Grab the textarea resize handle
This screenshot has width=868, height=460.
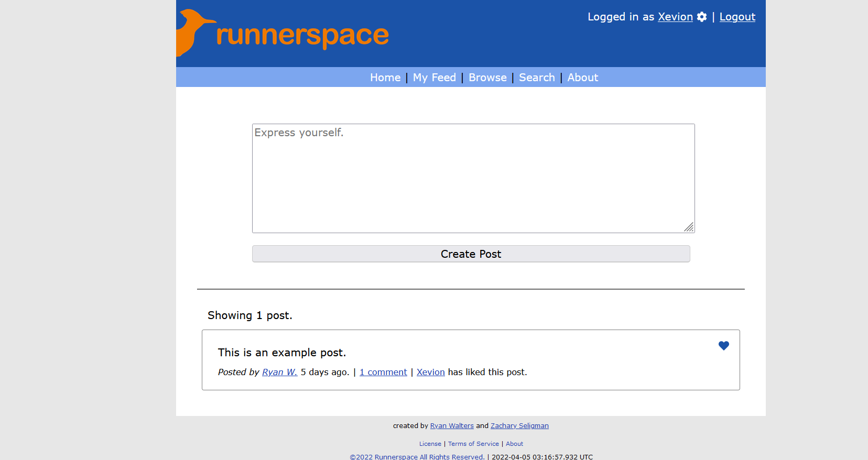click(689, 227)
